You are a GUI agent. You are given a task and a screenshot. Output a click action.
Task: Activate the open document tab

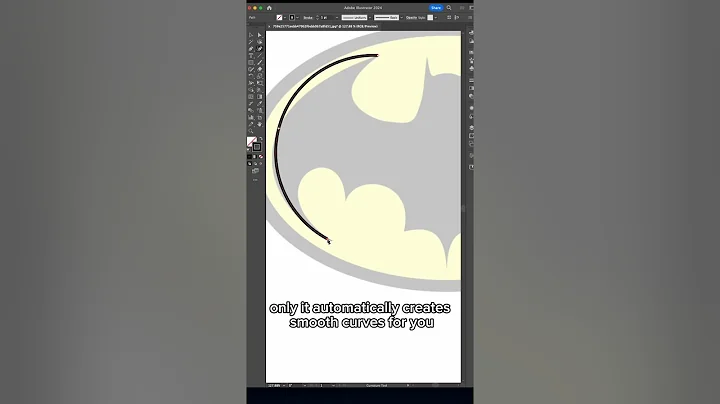326,27
